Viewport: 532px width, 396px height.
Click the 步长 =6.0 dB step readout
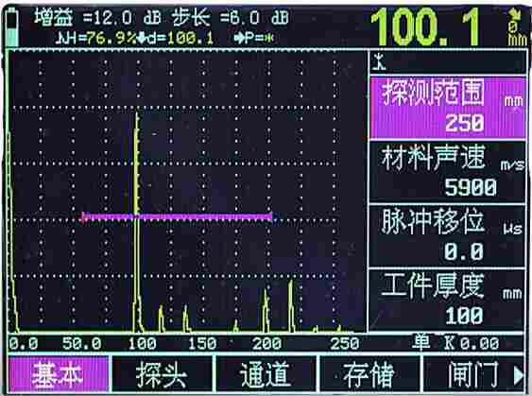click(x=230, y=17)
